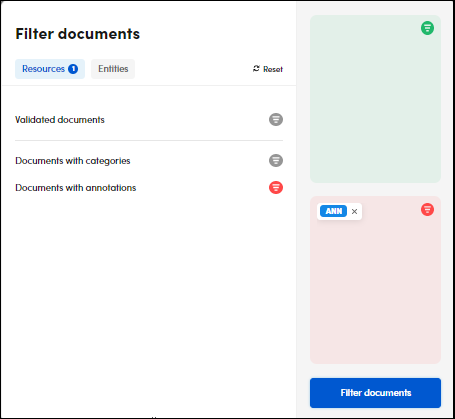Click the divider line under Validated documents
Viewport: 455px width, 419px height.
coord(149,141)
